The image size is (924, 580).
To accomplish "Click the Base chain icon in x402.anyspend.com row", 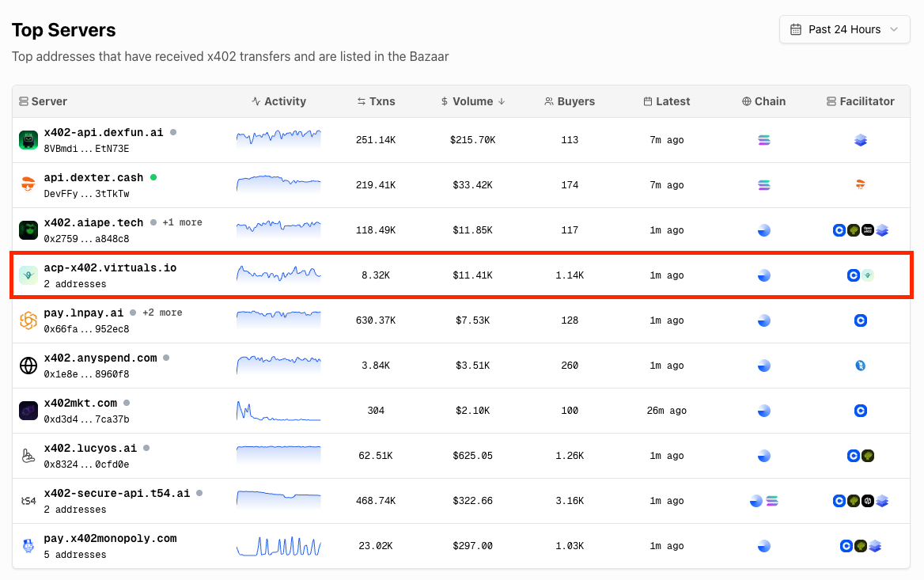I will pos(763,366).
